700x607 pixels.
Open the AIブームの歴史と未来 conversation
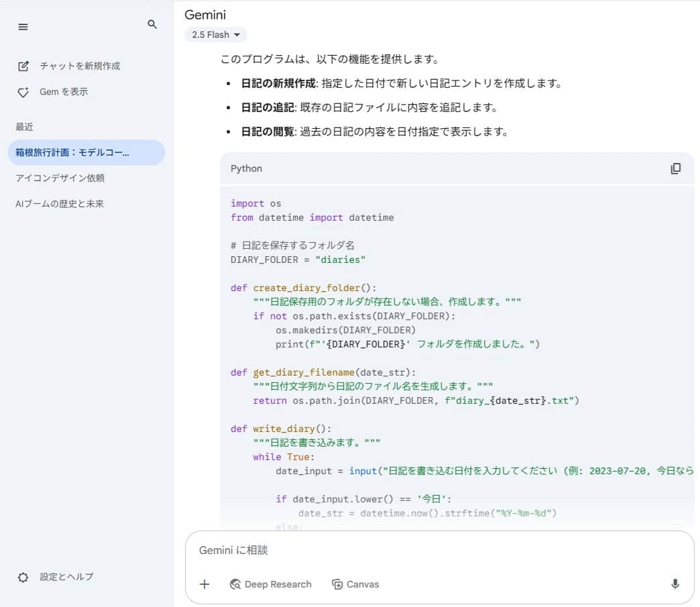point(62,203)
